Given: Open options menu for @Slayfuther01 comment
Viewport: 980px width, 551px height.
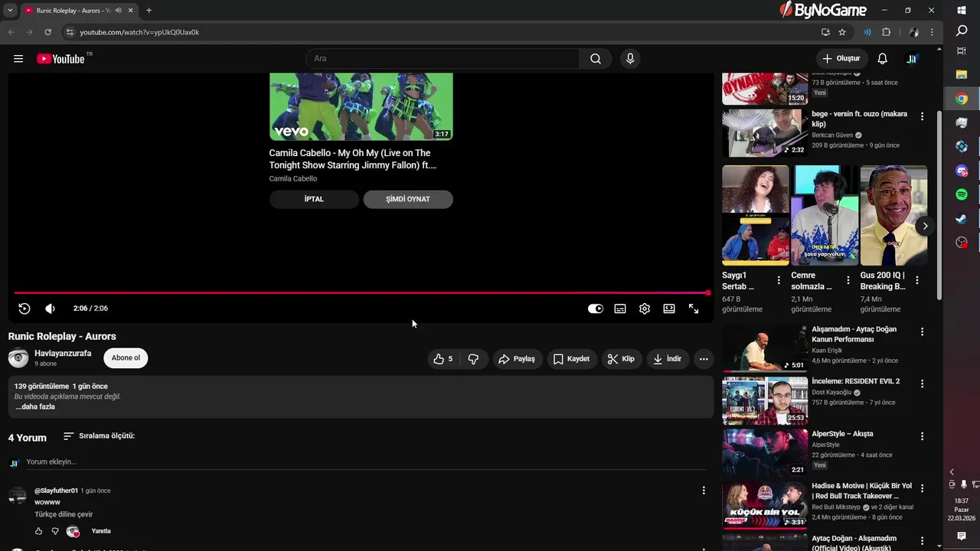Looking at the screenshot, I should 704,491.
